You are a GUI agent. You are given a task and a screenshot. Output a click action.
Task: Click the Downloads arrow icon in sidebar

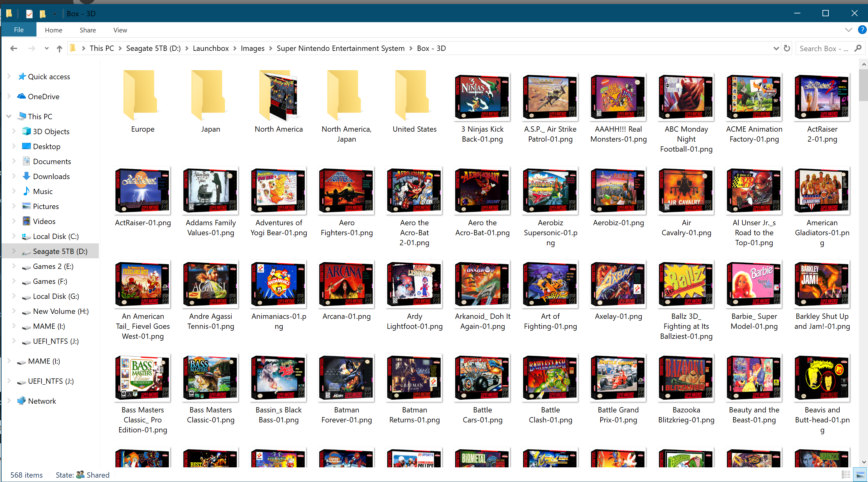coord(26,176)
